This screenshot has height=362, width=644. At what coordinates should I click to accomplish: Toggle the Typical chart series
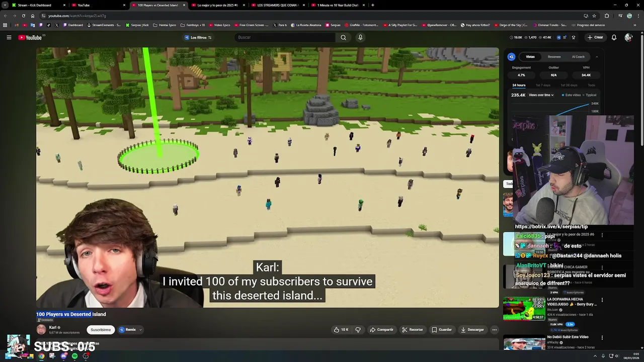[590, 95]
